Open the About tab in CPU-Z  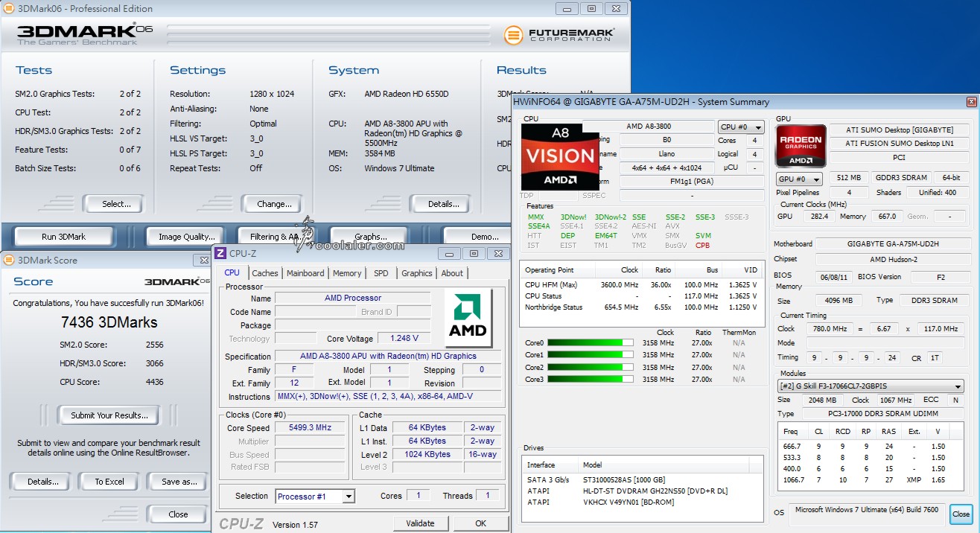coord(452,273)
